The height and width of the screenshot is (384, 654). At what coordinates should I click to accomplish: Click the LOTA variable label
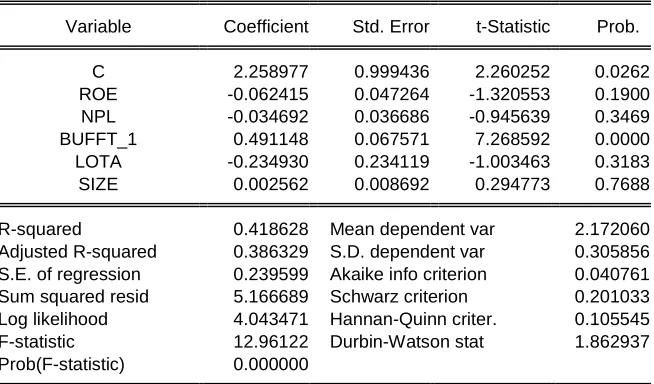click(98, 162)
